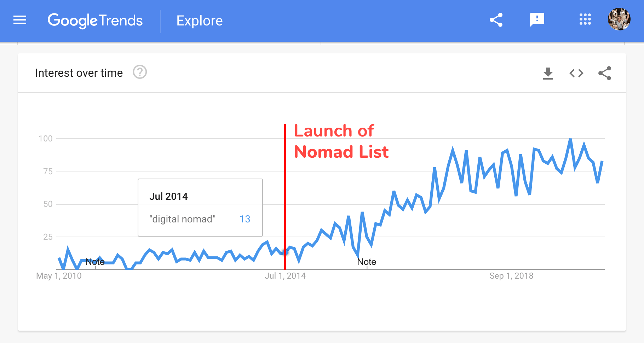Open the send feedback icon

click(x=537, y=19)
